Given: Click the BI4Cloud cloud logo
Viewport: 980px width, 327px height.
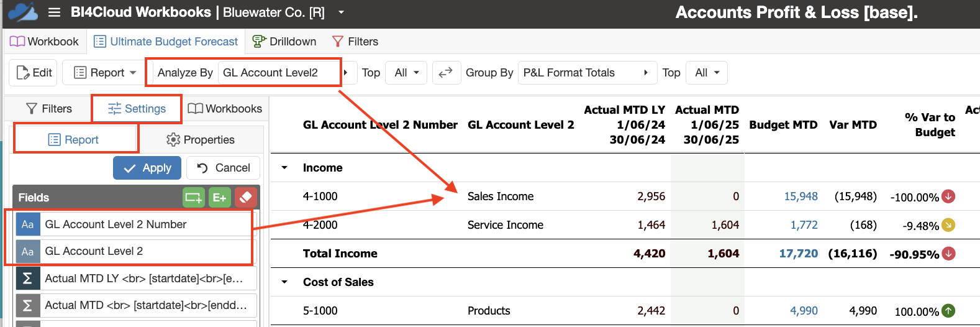Looking at the screenshot, I should click(x=23, y=12).
